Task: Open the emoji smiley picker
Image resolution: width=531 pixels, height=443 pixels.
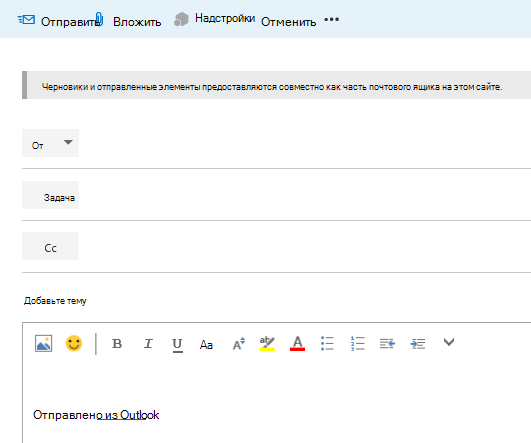Action: click(x=74, y=343)
